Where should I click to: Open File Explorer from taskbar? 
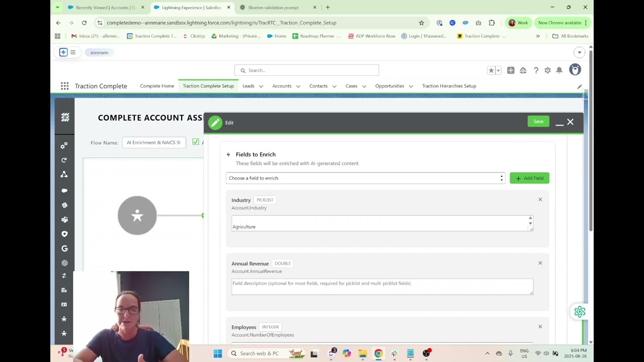point(362,353)
